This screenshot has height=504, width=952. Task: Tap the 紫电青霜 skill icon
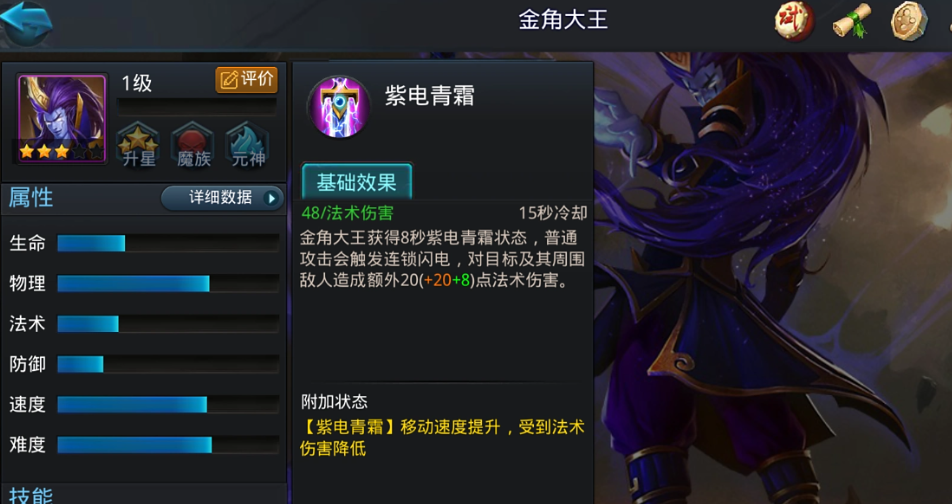339,106
